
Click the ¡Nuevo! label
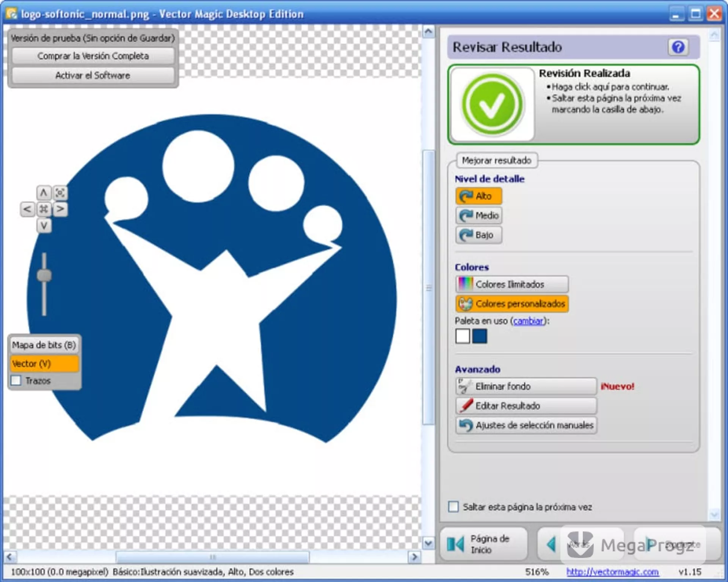click(x=618, y=386)
